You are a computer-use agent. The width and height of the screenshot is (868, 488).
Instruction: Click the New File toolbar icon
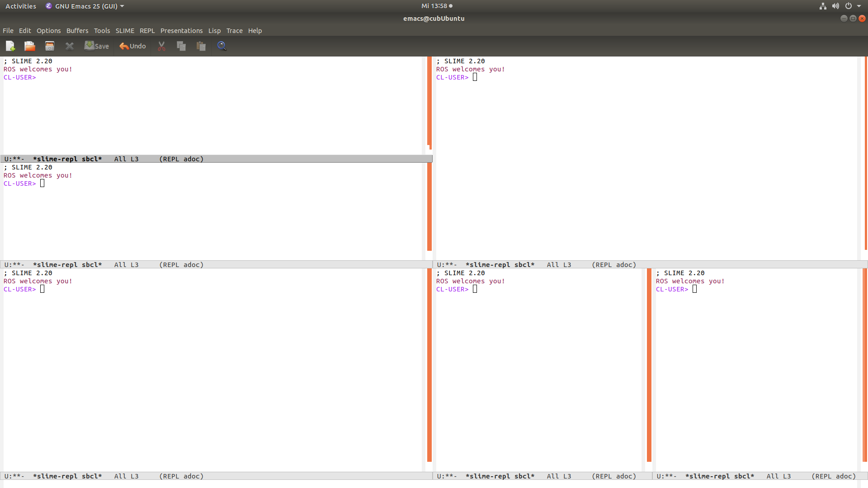click(10, 46)
